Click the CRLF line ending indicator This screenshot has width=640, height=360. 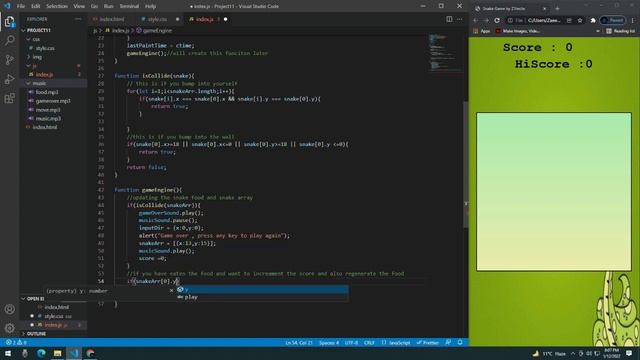369,342
